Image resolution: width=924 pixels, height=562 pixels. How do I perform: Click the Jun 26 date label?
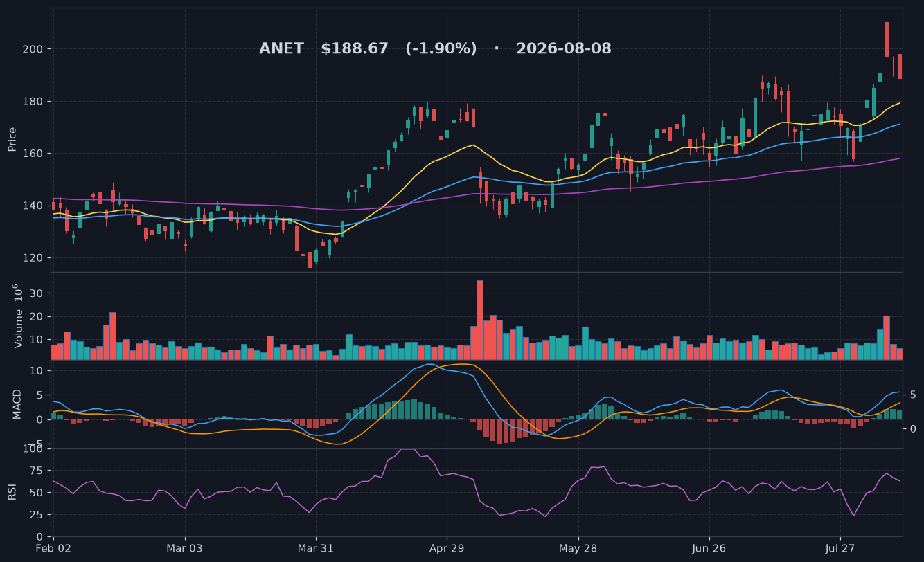(709, 549)
